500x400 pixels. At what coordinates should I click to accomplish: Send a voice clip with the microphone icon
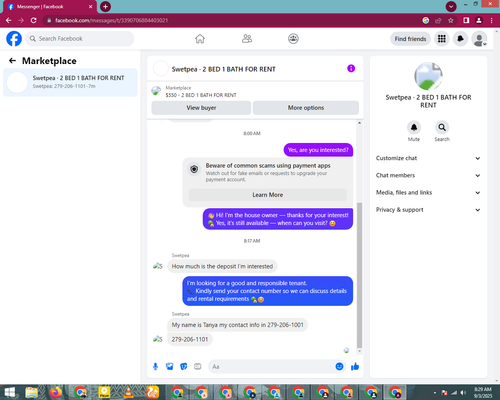(155, 367)
